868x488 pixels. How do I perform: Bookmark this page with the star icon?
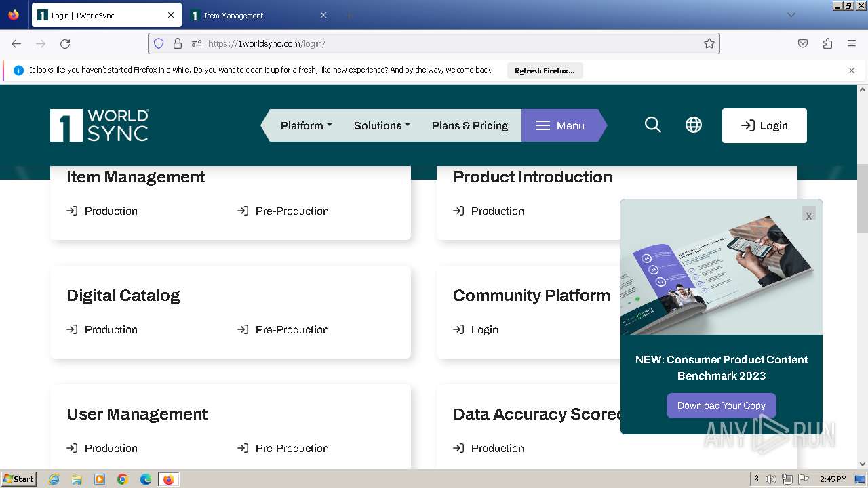coord(709,43)
